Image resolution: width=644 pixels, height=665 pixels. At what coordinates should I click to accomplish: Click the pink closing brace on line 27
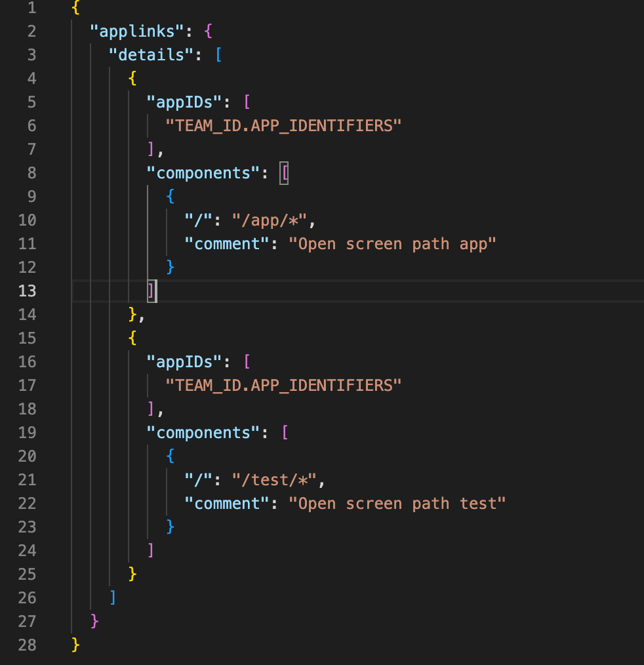click(x=94, y=621)
